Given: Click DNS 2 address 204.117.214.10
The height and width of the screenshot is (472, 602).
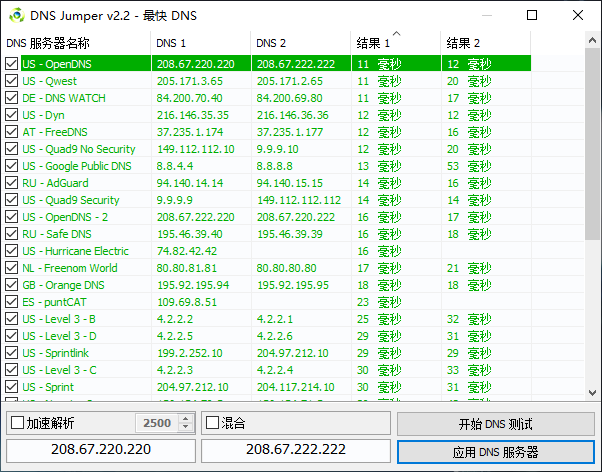Looking at the screenshot, I should click(296, 387).
